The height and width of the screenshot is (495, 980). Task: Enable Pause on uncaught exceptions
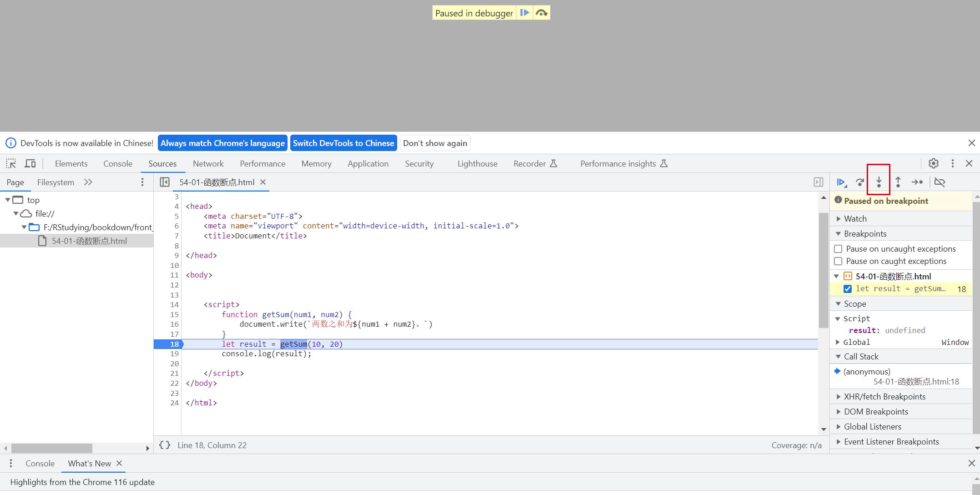(x=838, y=249)
